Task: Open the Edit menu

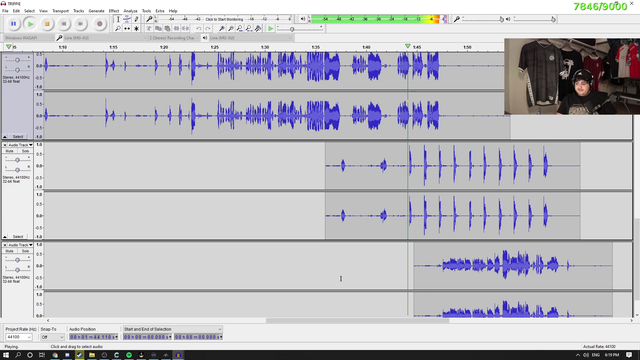Action: (x=16, y=11)
